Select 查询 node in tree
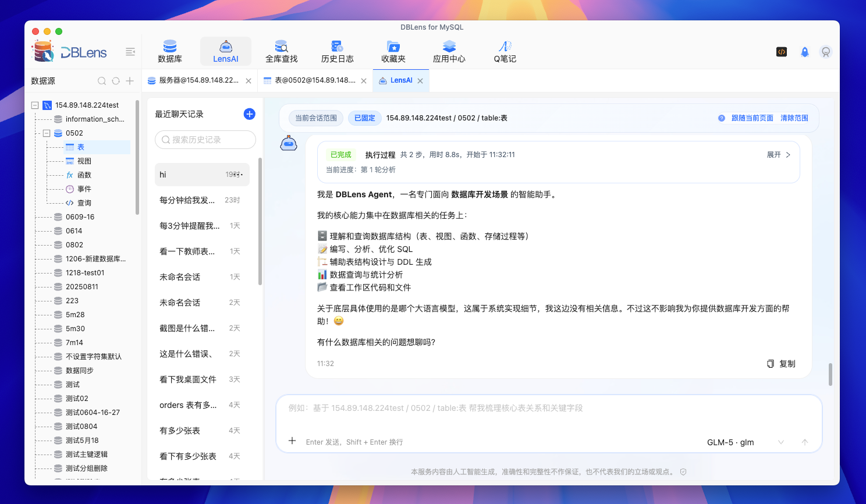The image size is (866, 504). [84, 203]
